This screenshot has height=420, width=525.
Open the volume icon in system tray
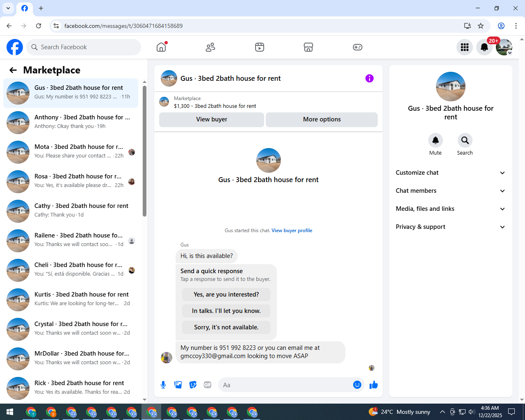[x=472, y=412]
